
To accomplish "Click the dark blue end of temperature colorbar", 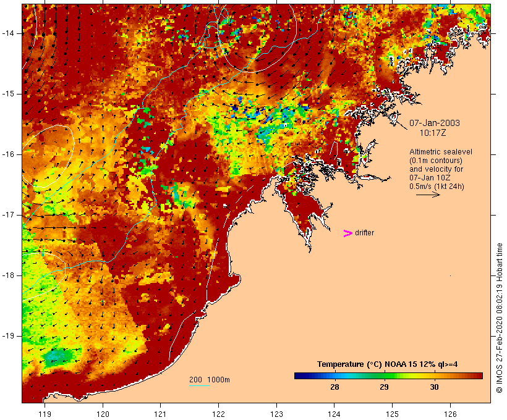I will (x=299, y=376).
